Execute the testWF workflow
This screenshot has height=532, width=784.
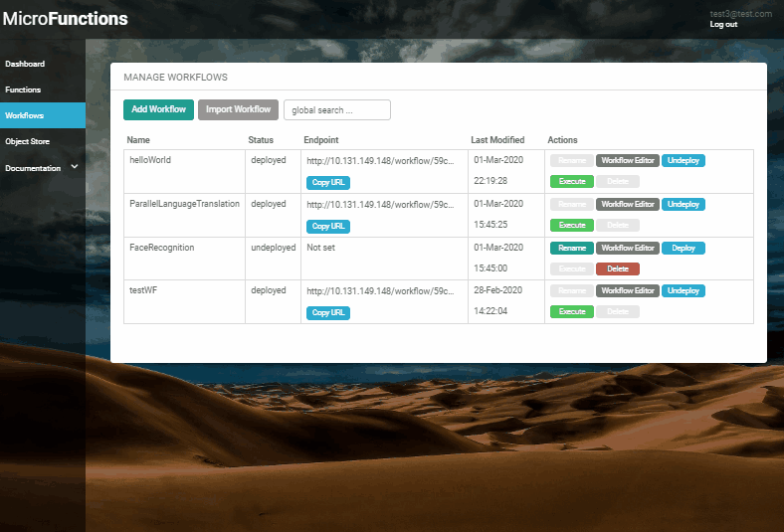[x=572, y=311]
